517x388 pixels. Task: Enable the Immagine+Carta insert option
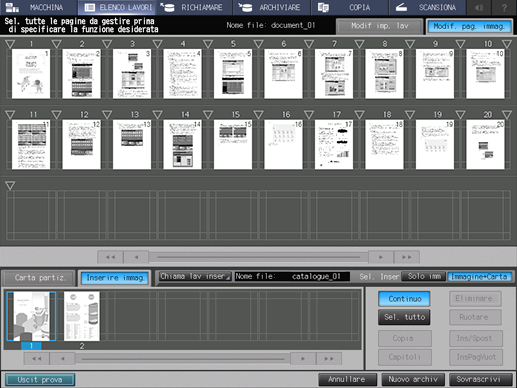479,276
